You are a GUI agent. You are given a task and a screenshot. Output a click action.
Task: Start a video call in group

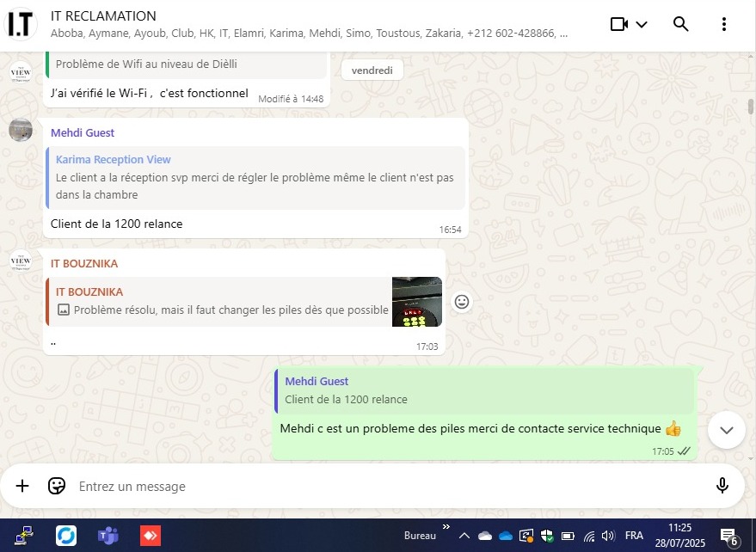click(x=619, y=24)
